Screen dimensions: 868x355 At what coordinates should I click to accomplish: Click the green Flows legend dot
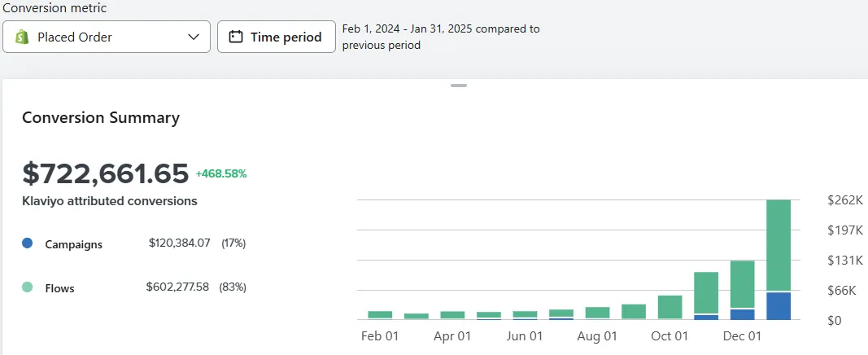[x=28, y=287]
